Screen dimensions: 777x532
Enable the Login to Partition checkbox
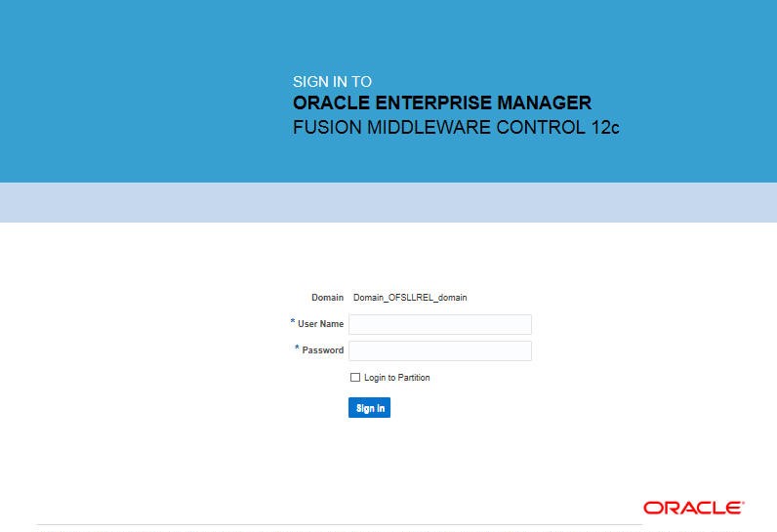(x=355, y=378)
